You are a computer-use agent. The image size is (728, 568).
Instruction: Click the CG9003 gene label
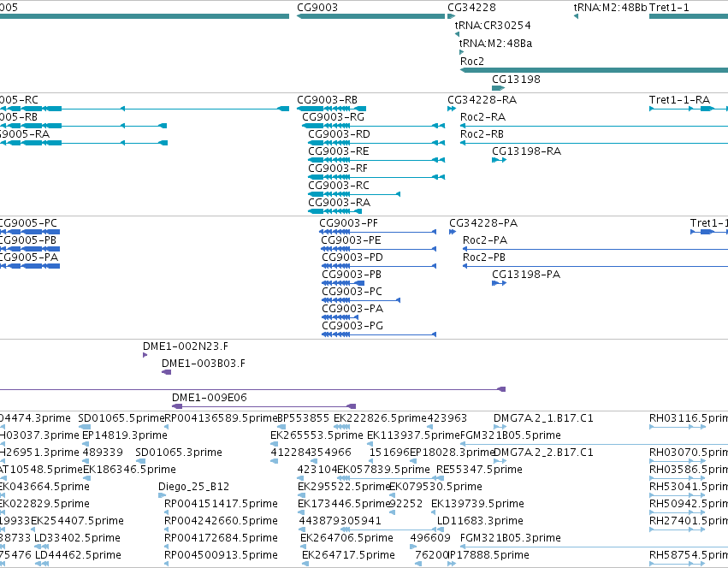(x=317, y=8)
